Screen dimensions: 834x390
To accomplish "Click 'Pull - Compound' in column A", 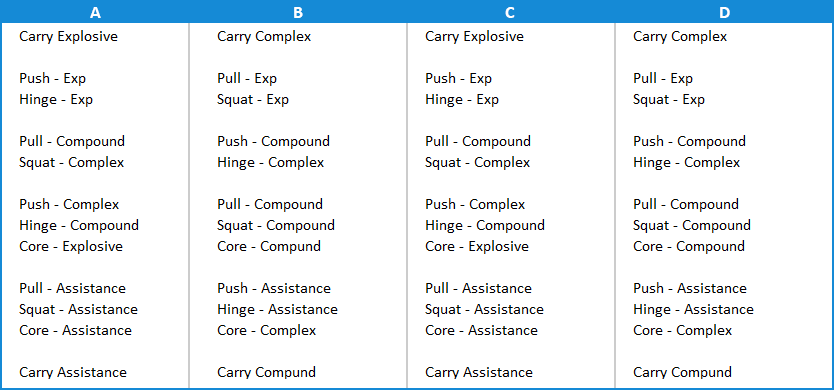I will click(x=72, y=142).
